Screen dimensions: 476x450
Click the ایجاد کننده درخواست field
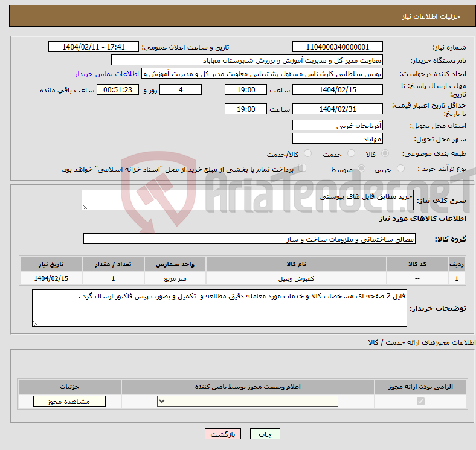tap(262, 74)
